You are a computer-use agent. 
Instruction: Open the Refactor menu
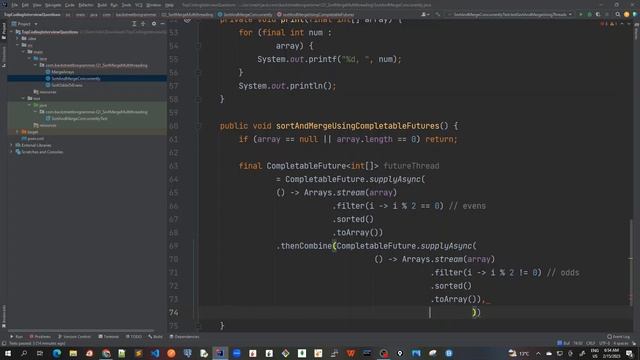click(86, 5)
